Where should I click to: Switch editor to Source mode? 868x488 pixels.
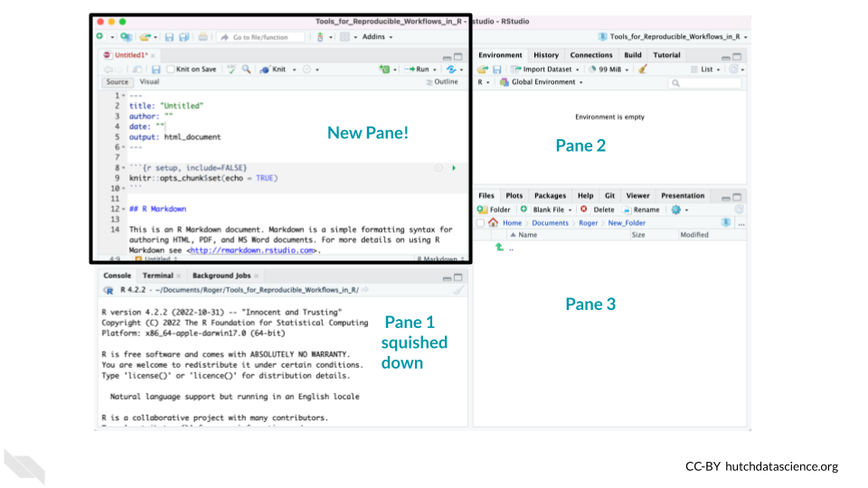(x=118, y=82)
